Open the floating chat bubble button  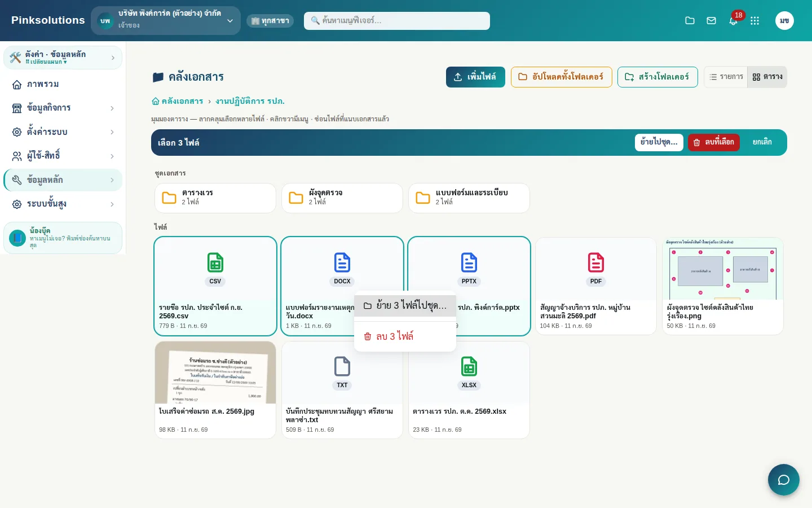pyautogui.click(x=784, y=480)
